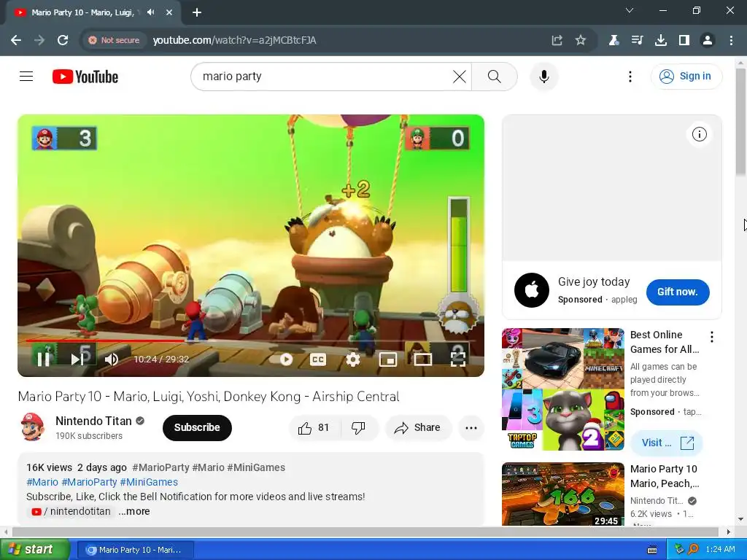Open the Nintendo Titan channel name
The width and height of the screenshot is (747, 560).
pos(93,421)
